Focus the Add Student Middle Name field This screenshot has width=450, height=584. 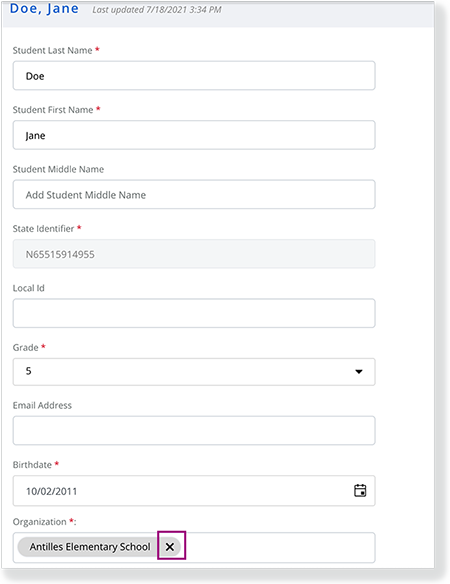(194, 194)
